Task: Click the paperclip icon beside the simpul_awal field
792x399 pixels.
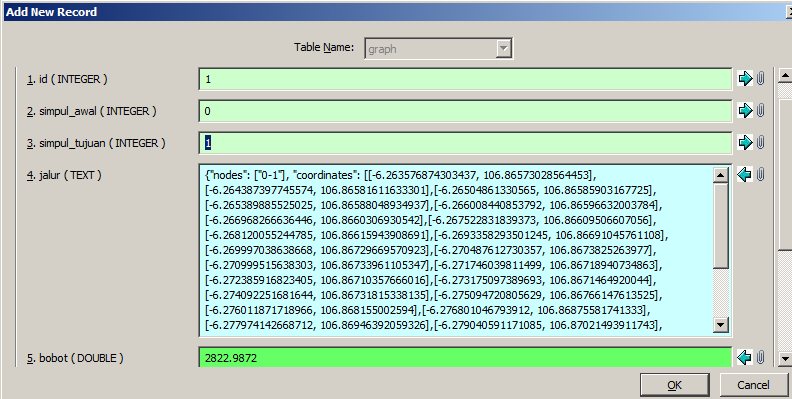Action: [761, 111]
